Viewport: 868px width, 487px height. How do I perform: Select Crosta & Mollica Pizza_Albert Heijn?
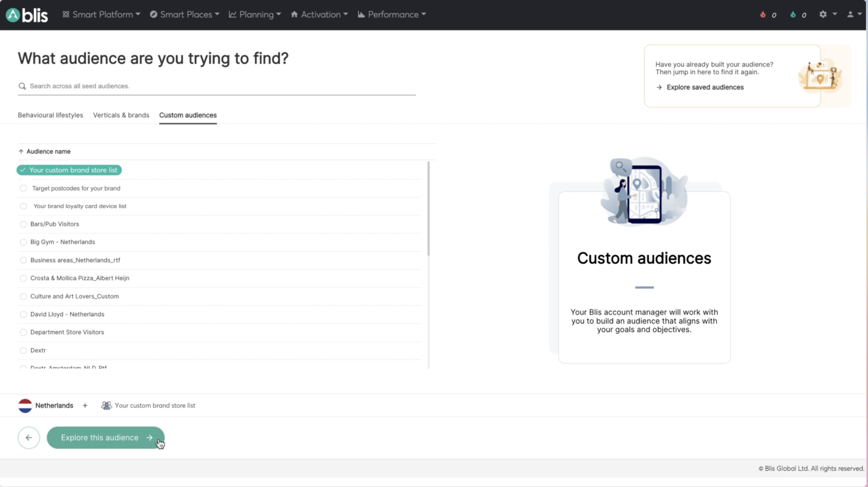tap(23, 278)
